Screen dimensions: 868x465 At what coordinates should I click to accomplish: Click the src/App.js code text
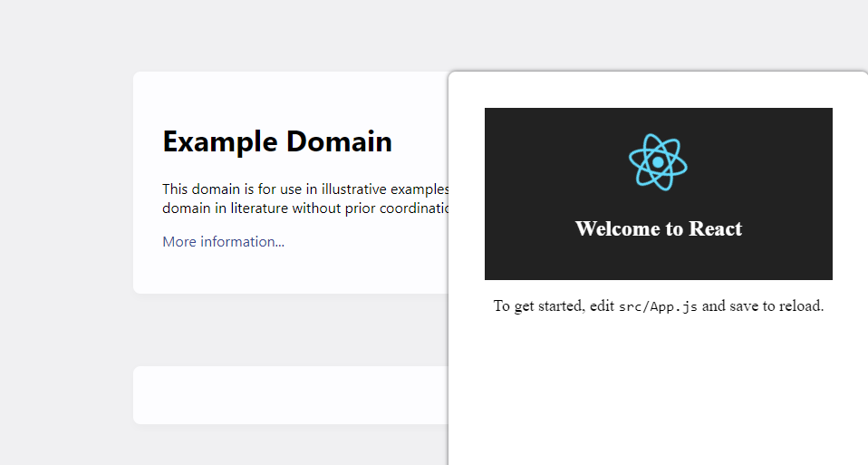(x=658, y=306)
